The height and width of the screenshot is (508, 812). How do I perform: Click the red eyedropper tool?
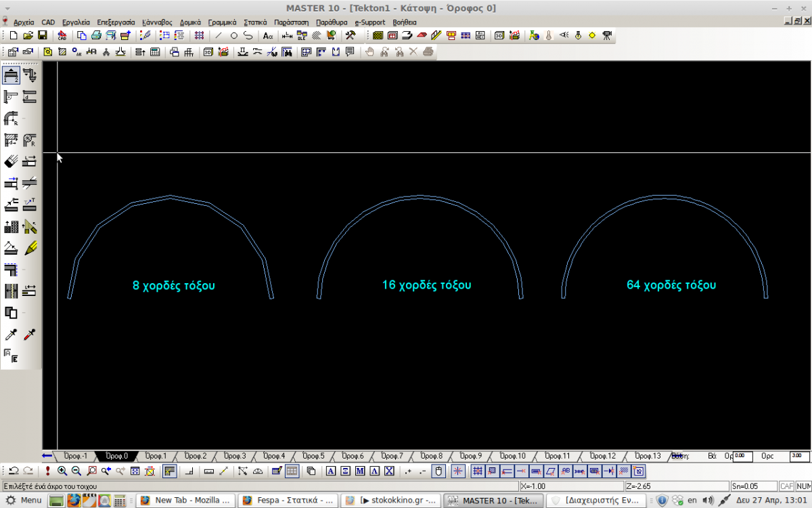(30, 335)
